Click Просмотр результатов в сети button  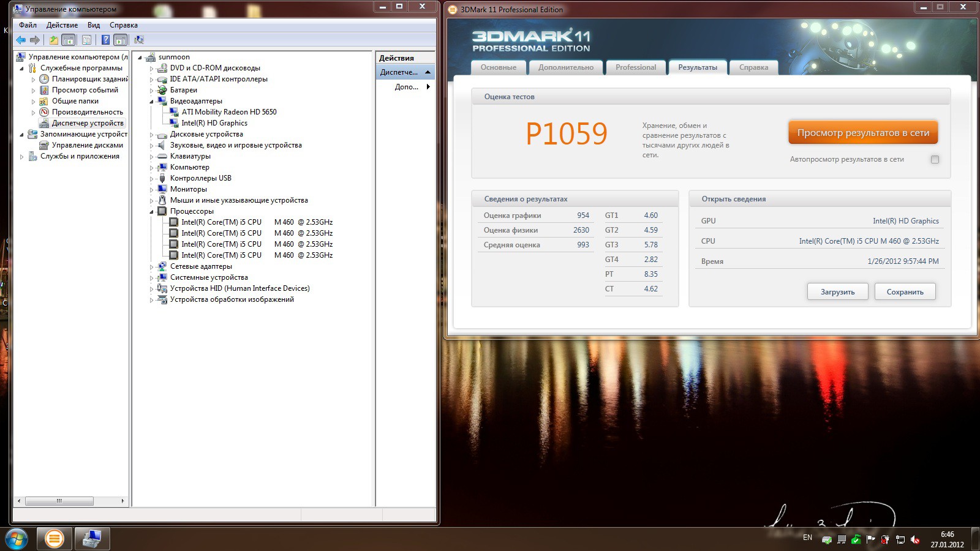863,133
